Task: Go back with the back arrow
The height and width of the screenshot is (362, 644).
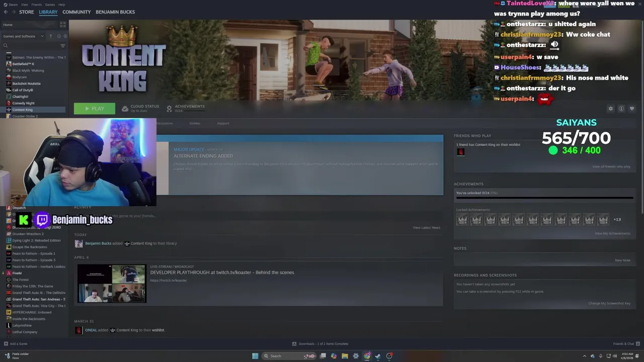Action: (x=6, y=12)
